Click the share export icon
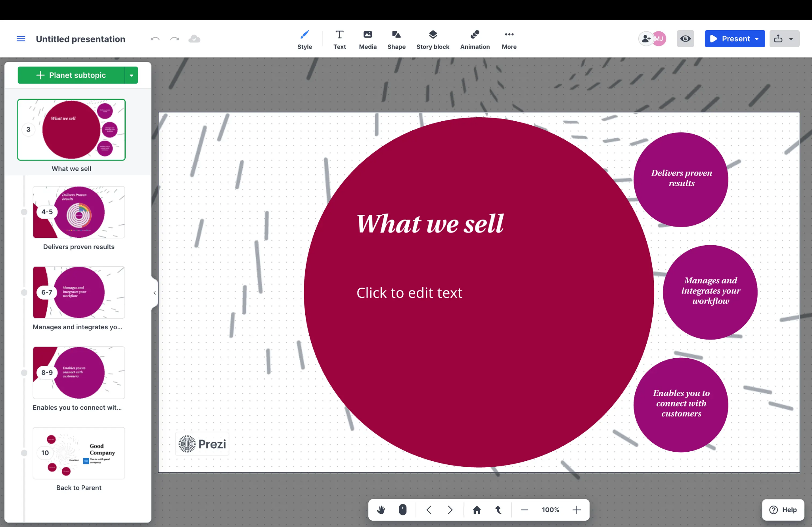 778,39
